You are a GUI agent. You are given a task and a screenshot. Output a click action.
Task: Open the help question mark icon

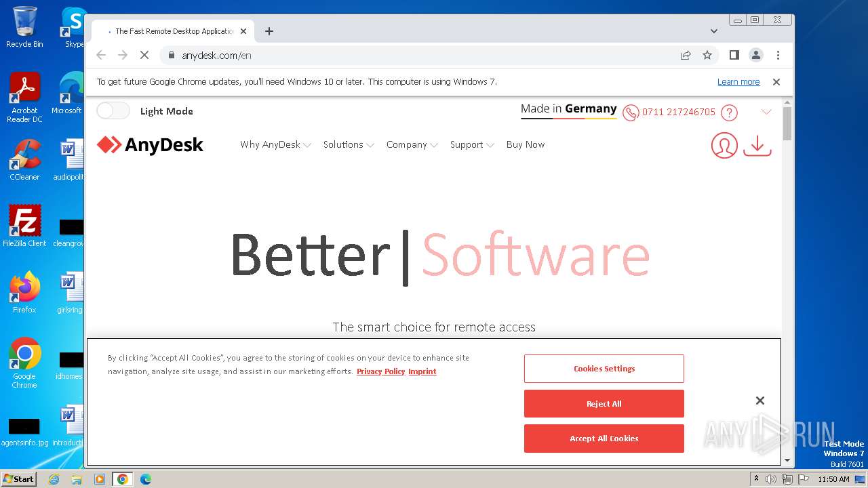(x=729, y=113)
